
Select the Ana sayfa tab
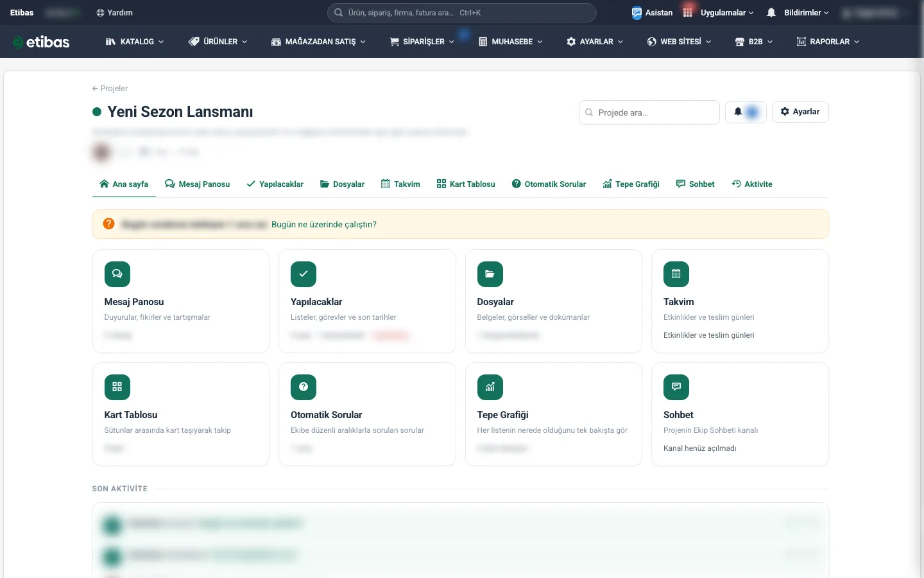[x=124, y=184]
